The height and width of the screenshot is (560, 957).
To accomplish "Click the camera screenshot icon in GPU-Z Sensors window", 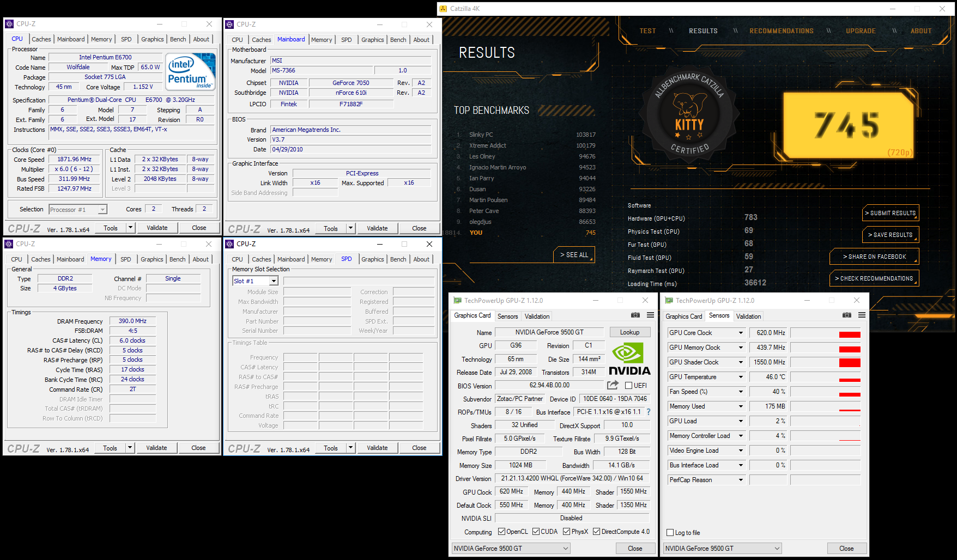I will pos(847,315).
